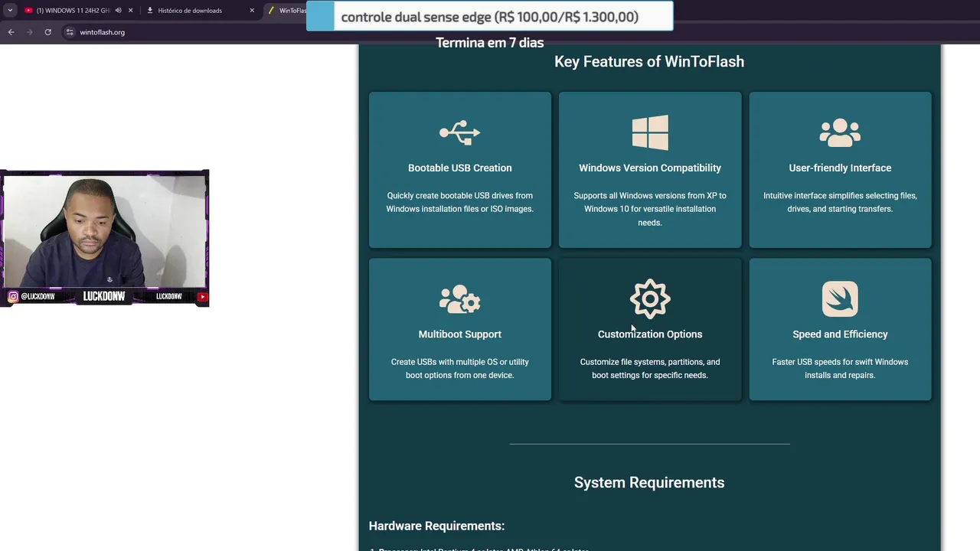980x551 pixels.
Task: Click the Hardware Requirements subheading
Action: (436, 526)
